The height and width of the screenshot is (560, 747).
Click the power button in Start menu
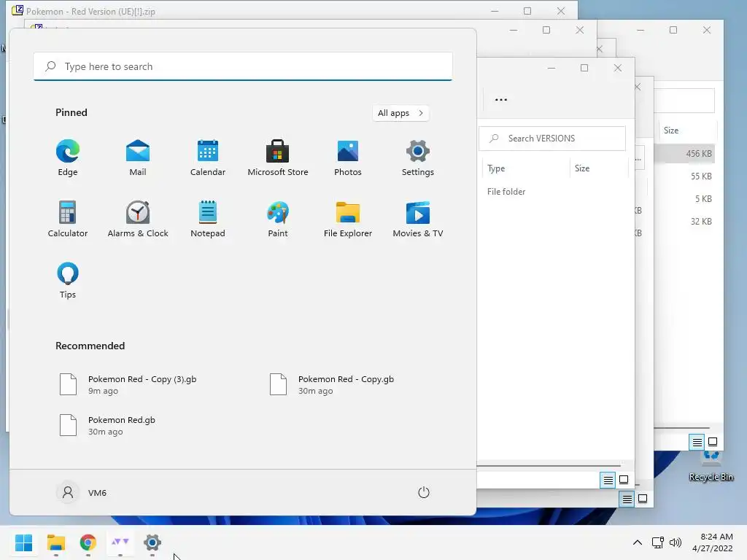point(424,492)
